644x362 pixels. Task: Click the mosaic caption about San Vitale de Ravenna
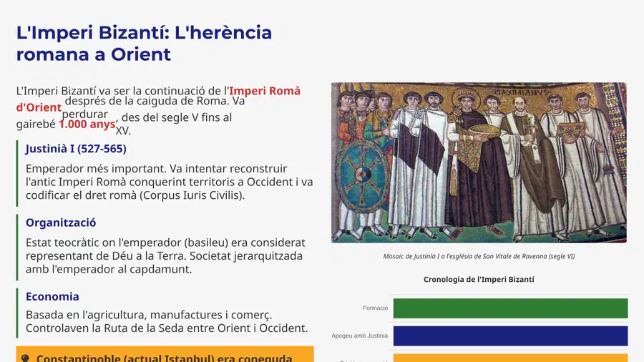coord(479,256)
